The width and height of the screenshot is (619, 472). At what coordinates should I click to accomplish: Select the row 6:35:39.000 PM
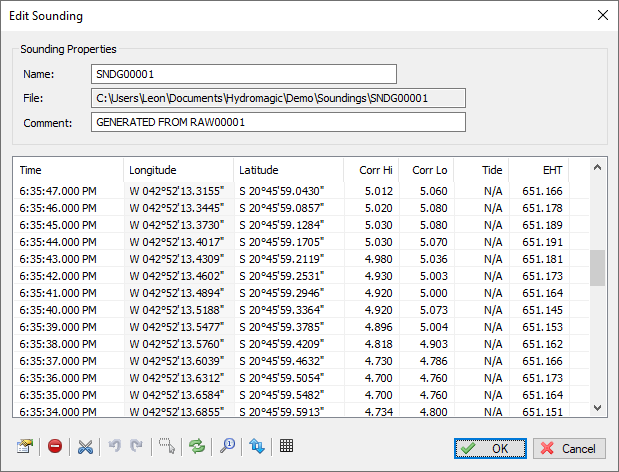click(301, 327)
